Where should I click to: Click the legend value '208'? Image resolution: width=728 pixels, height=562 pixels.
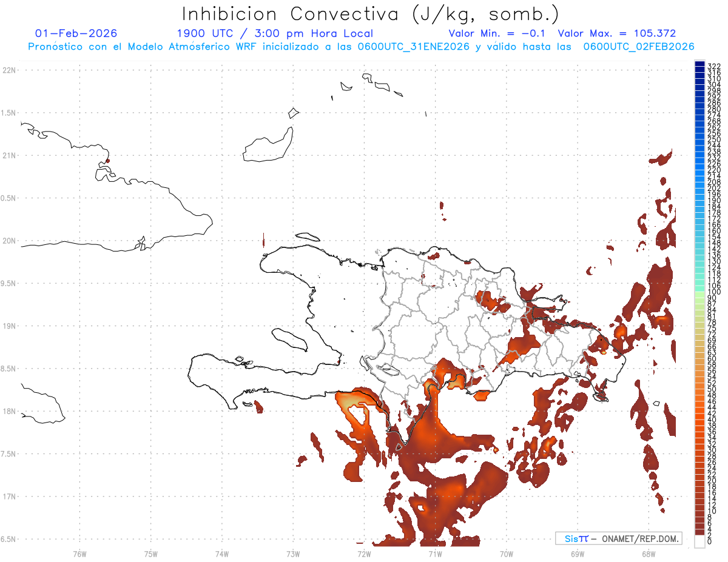coord(714,182)
